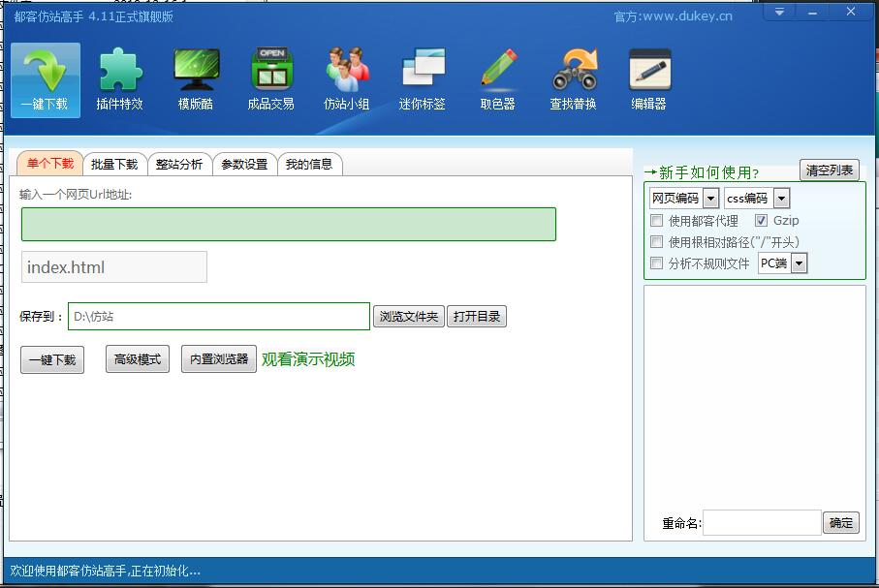Select the 取色器 color picker pencil icon
Viewport: 879px width, 588px height.
pos(498,73)
